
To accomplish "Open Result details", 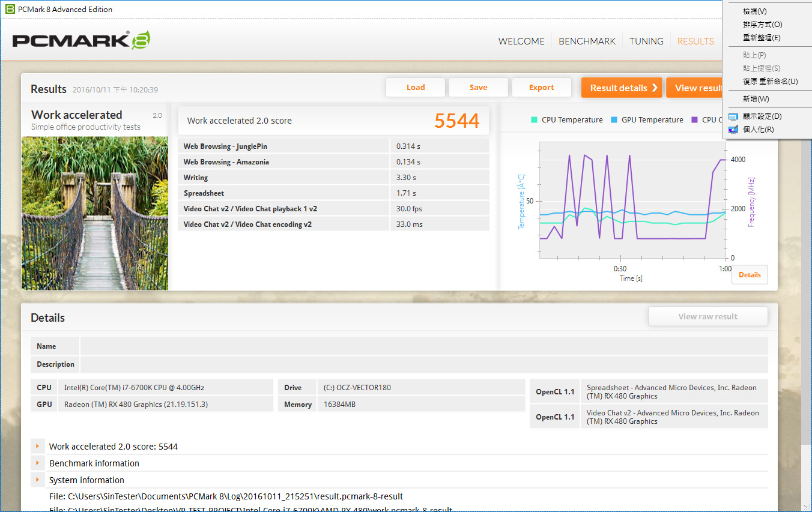I will click(x=621, y=88).
